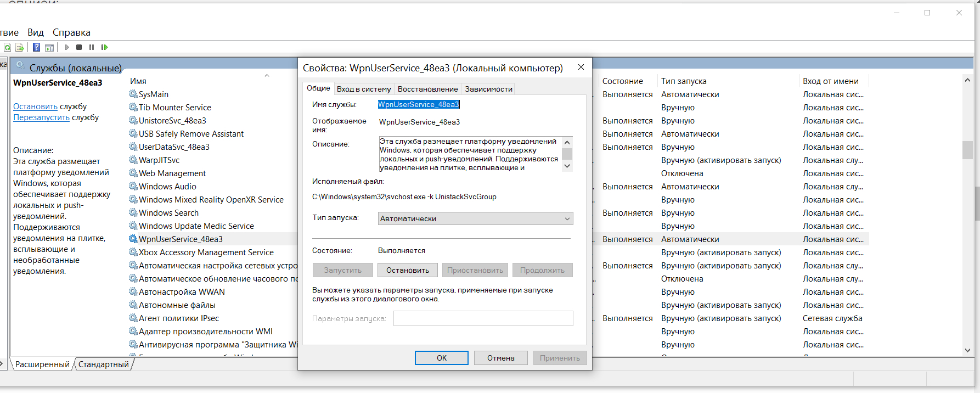980x393 pixels.
Task: Click the description box scroll-down arrow
Action: point(567,166)
